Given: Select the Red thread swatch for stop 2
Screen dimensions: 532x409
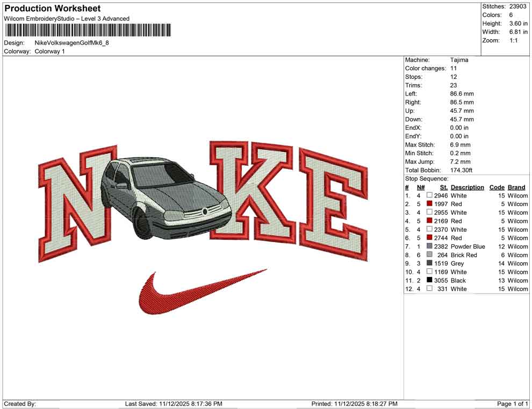Looking at the screenshot, I should point(428,204).
